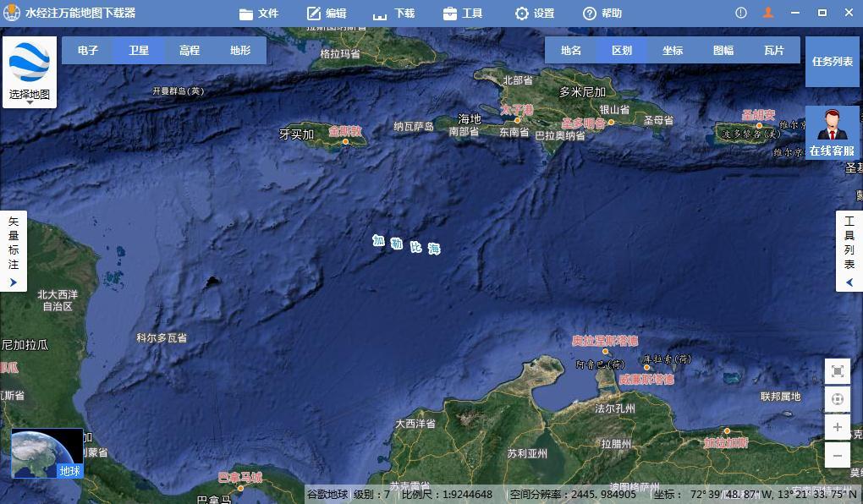The image size is (863, 504).
Task: Toggle the 区划 boundary overlay
Action: [x=622, y=51]
